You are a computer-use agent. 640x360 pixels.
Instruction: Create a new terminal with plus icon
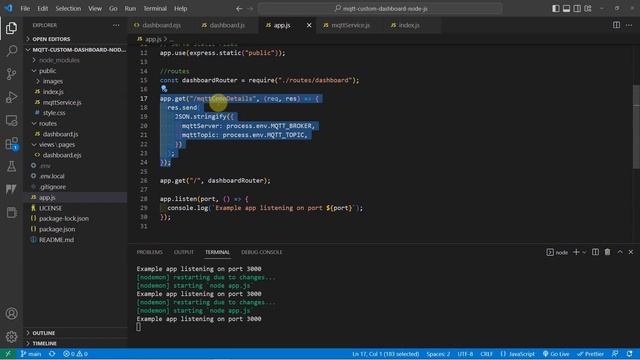click(576, 252)
